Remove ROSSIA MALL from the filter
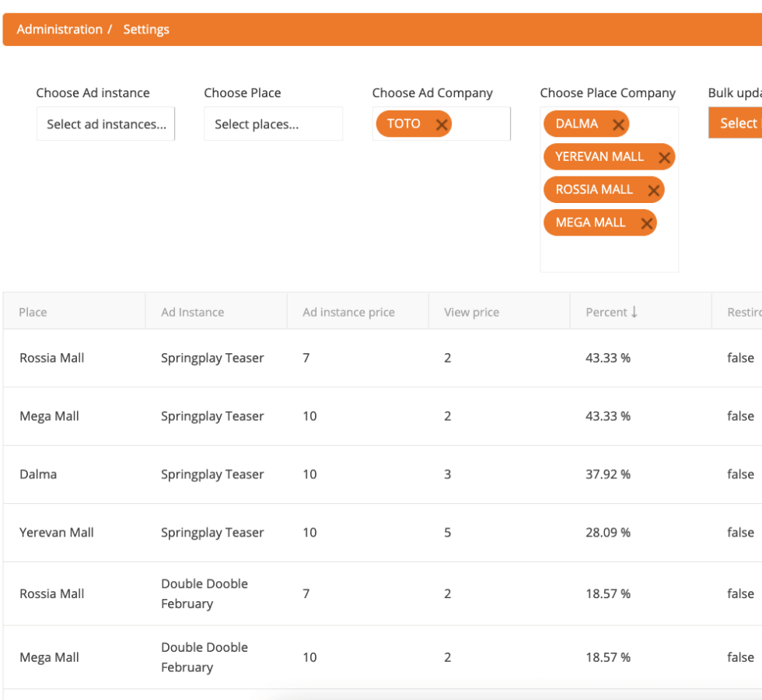 coord(654,189)
